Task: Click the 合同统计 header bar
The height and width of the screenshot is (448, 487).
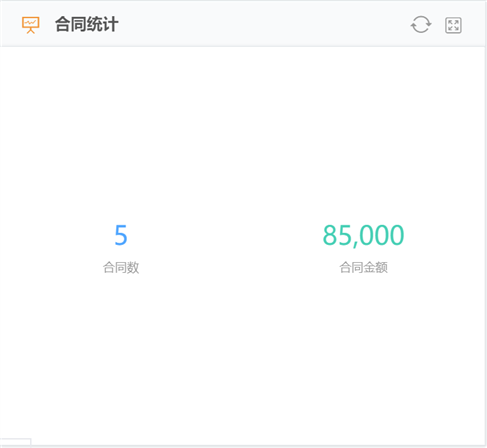Action: coord(243,24)
